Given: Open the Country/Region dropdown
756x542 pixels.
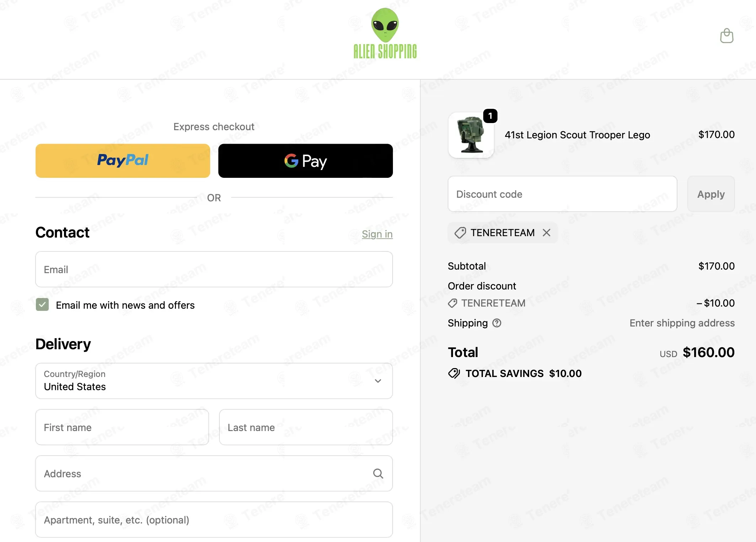Looking at the screenshot, I should tap(214, 381).
